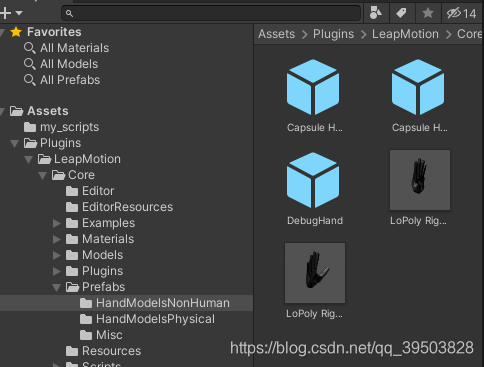The width and height of the screenshot is (484, 367).
Task: Collapse the top-level Plugins folder arrow
Action: click(14, 143)
